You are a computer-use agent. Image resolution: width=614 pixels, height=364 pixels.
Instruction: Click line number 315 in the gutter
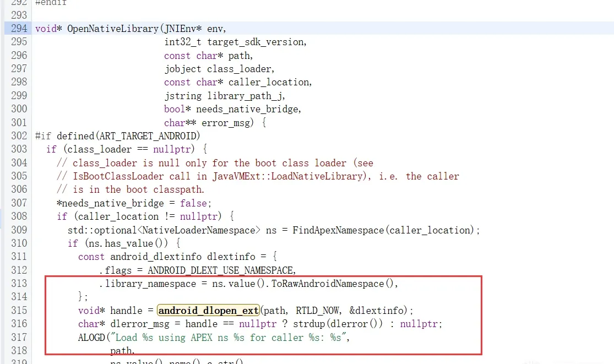[19, 311]
